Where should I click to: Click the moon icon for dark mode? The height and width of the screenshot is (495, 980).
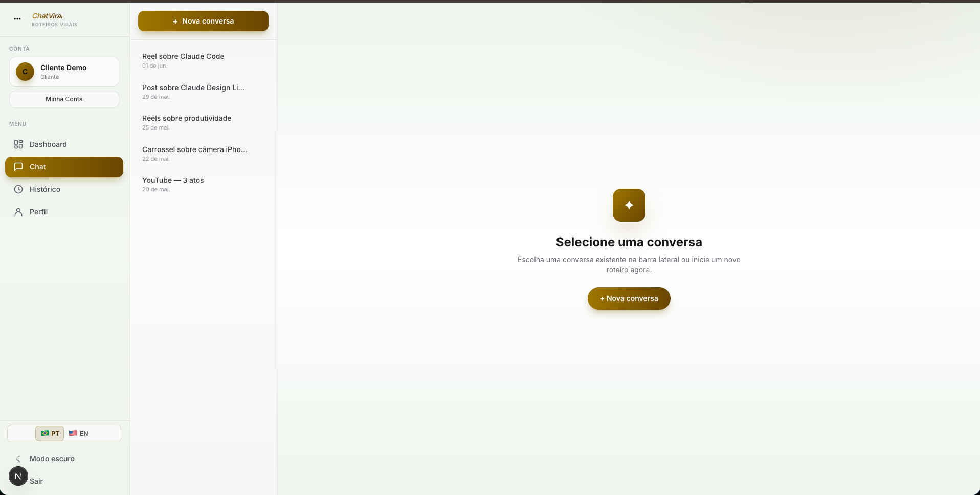pos(18,459)
